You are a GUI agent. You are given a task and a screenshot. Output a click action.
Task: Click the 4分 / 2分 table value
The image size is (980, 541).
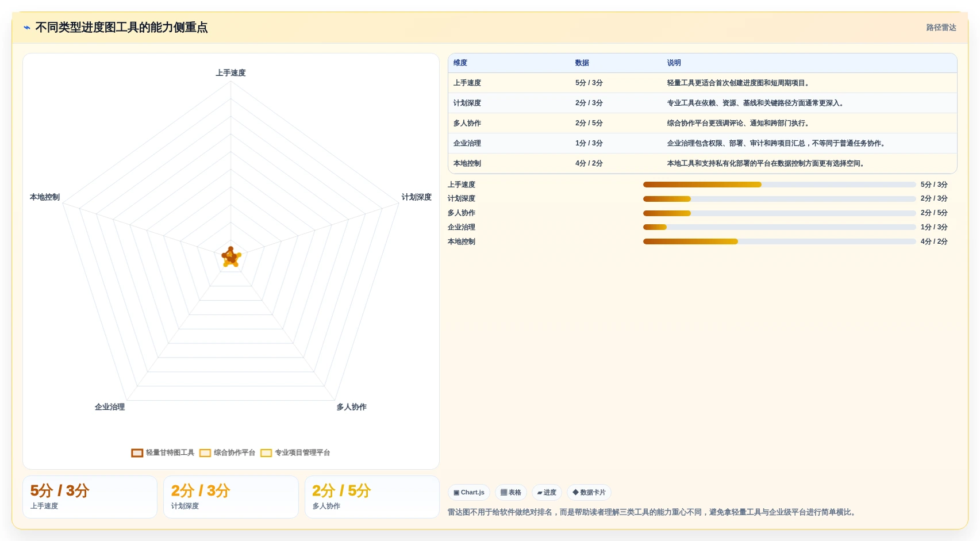589,164
